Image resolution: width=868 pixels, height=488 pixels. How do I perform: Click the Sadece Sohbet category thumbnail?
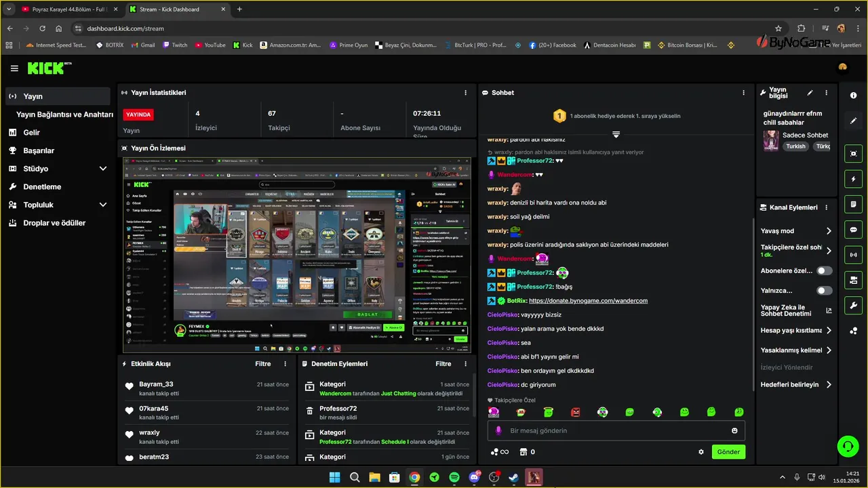(x=771, y=141)
